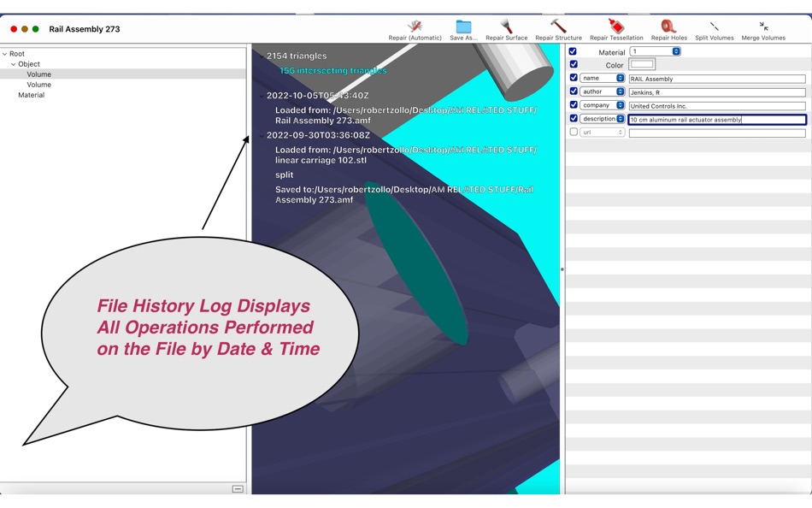Edit the company field United Controls Inc.
The image size is (812, 508).
(717, 106)
